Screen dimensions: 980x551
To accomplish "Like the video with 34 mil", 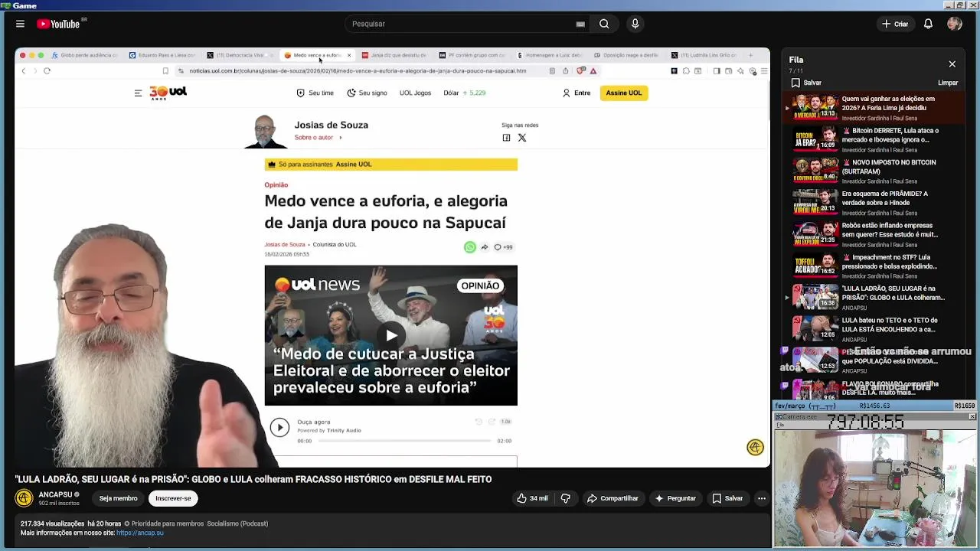I will click(532, 498).
